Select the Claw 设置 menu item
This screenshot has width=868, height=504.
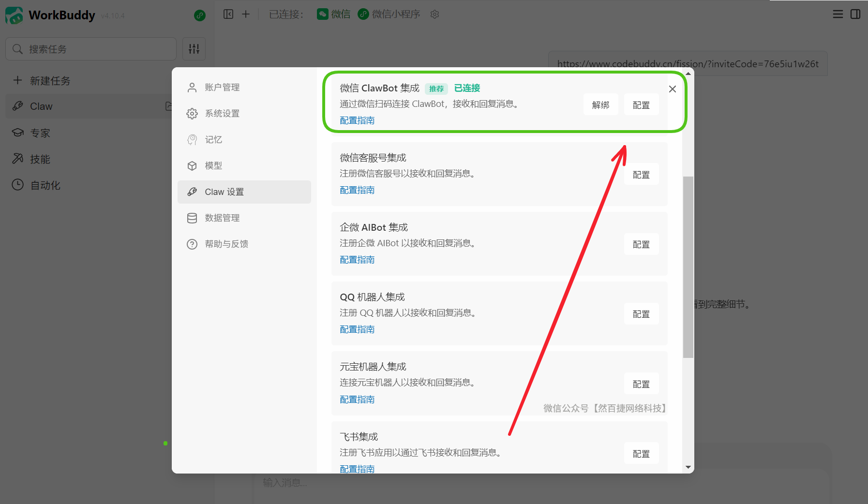point(244,192)
